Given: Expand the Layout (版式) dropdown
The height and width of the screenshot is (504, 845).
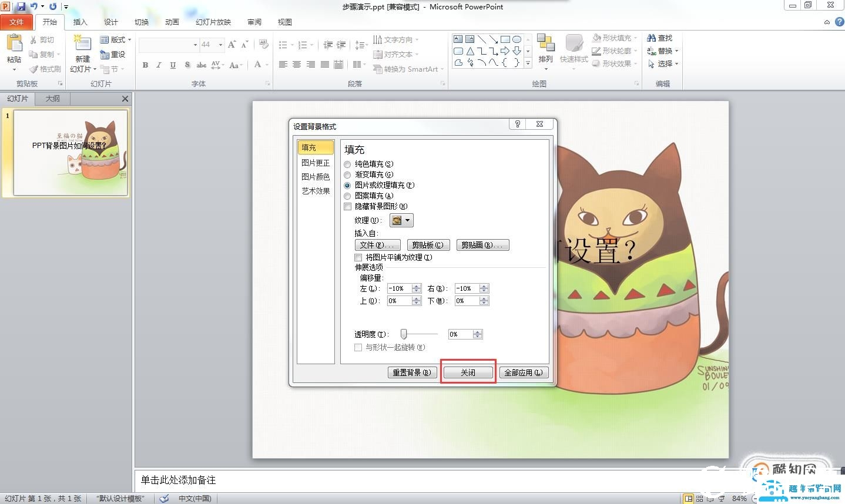Looking at the screenshot, I should pyautogui.click(x=116, y=40).
